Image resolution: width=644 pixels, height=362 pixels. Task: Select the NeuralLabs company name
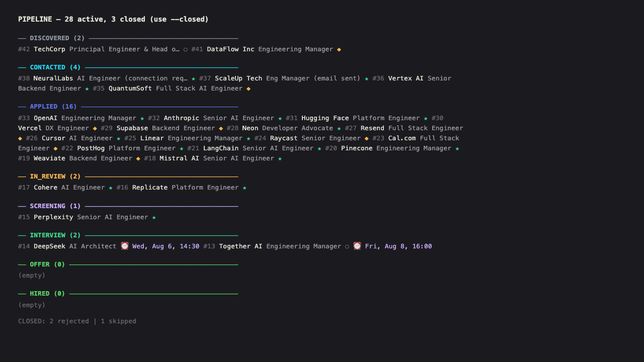point(53,78)
